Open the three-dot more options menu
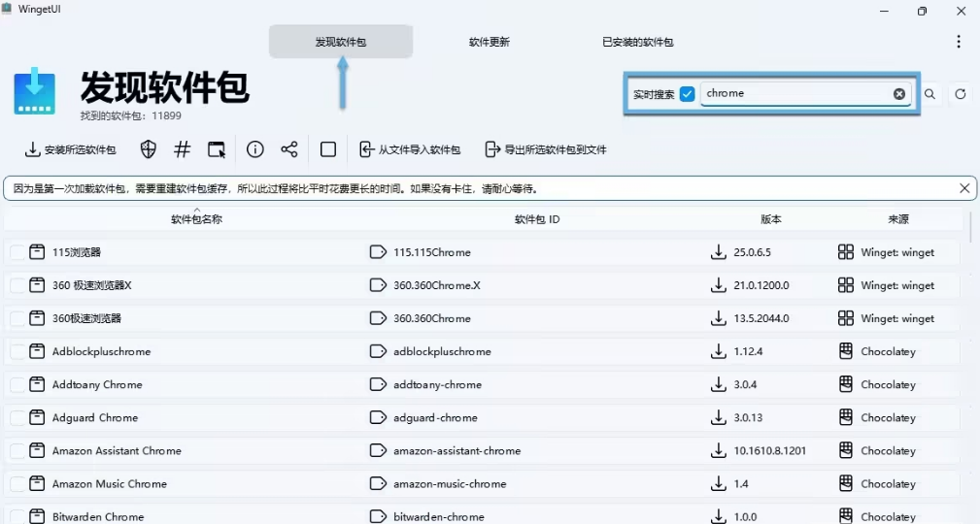The image size is (980, 524). [959, 42]
